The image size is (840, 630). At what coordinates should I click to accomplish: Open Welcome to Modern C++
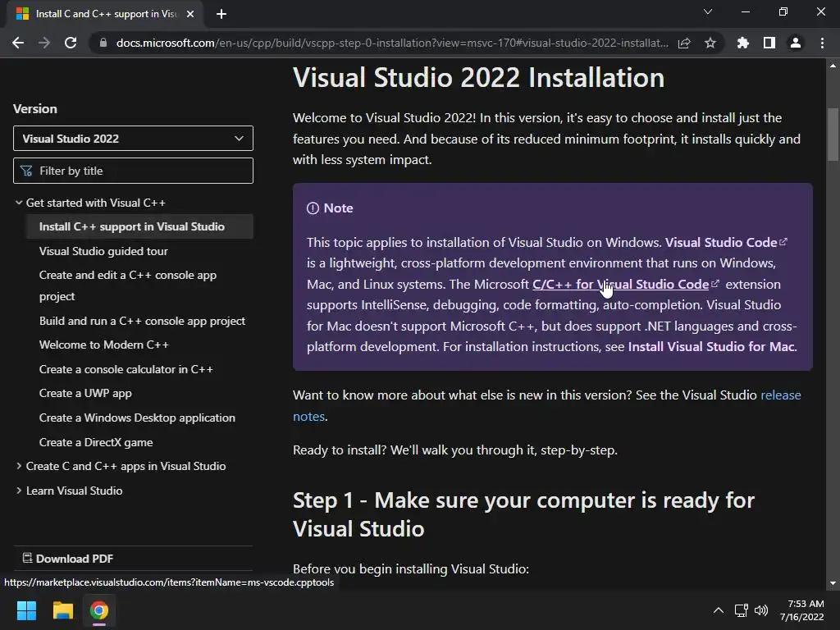104,345
